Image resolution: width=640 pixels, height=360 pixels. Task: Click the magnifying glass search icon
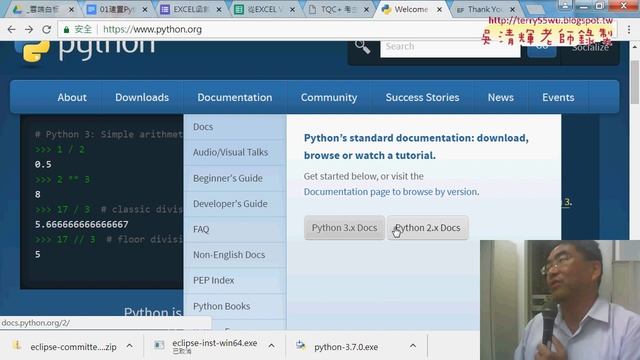click(x=362, y=47)
